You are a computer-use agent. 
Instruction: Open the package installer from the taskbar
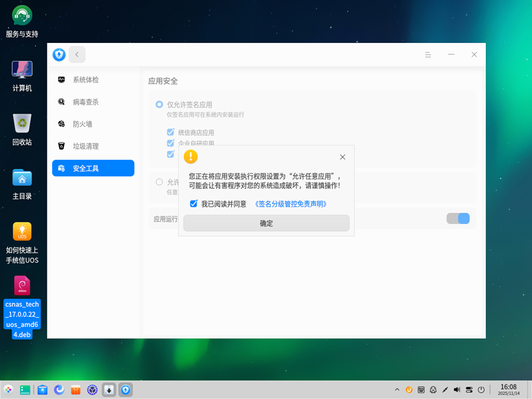tap(108, 389)
